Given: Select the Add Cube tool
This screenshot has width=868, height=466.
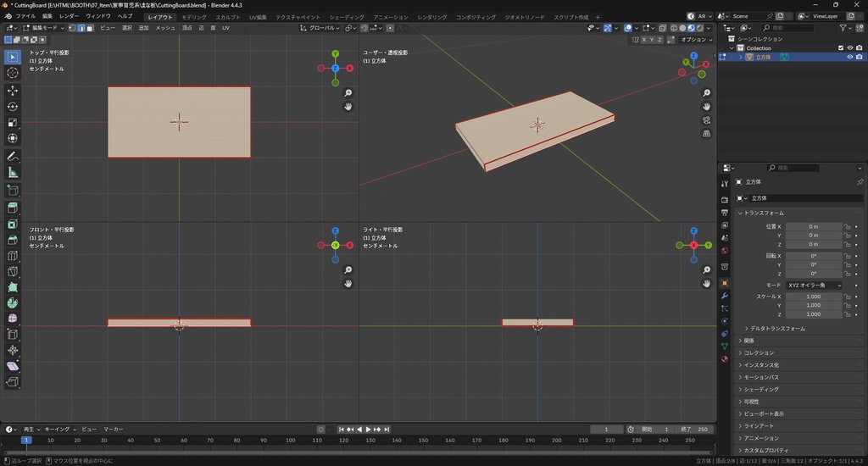Looking at the screenshot, I should 12,191.
